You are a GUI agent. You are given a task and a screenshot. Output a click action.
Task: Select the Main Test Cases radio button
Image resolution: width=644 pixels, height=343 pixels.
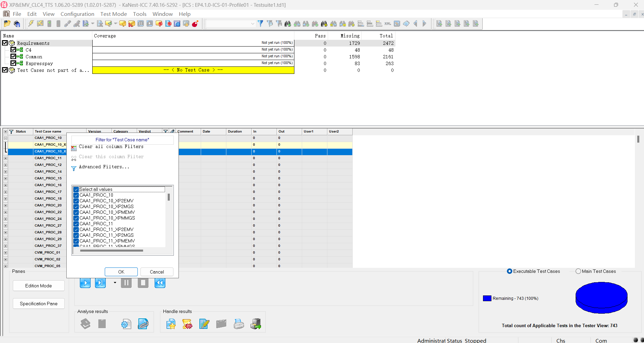pos(578,271)
